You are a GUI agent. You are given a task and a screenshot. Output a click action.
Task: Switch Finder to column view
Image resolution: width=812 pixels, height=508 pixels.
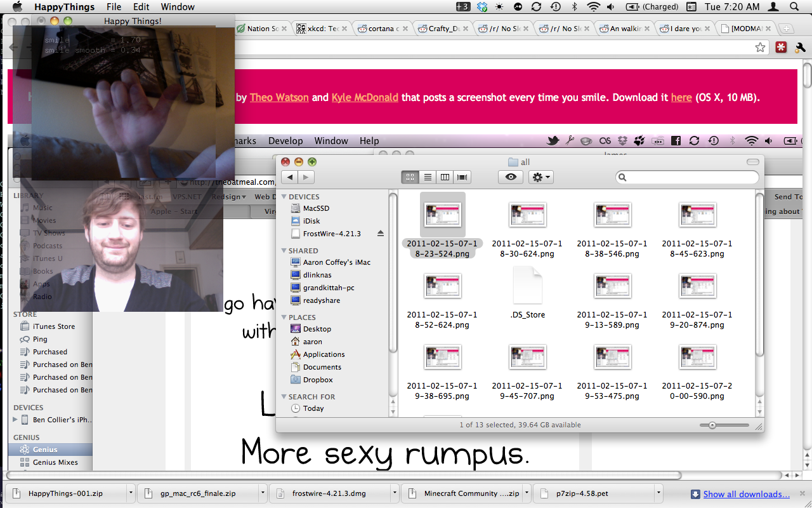click(x=445, y=178)
